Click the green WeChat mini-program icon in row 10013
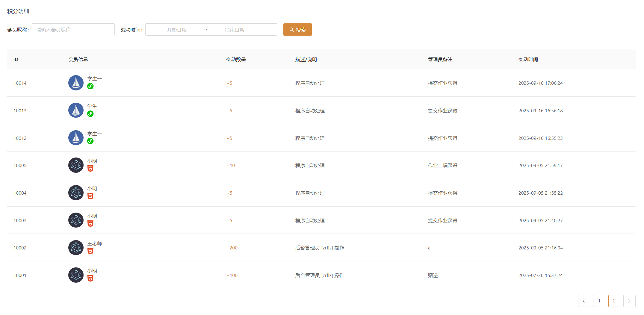 coord(90,114)
